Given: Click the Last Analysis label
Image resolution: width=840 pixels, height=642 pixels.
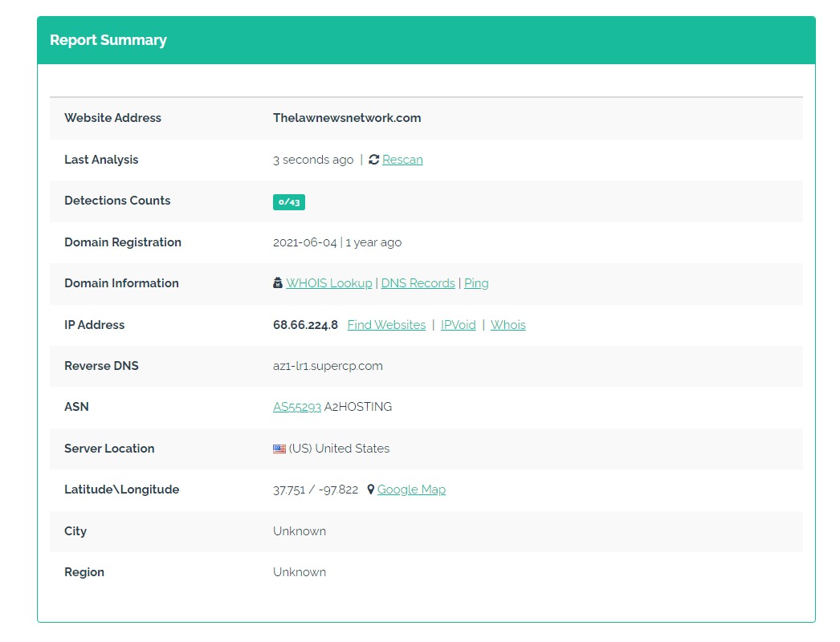Looking at the screenshot, I should (101, 160).
